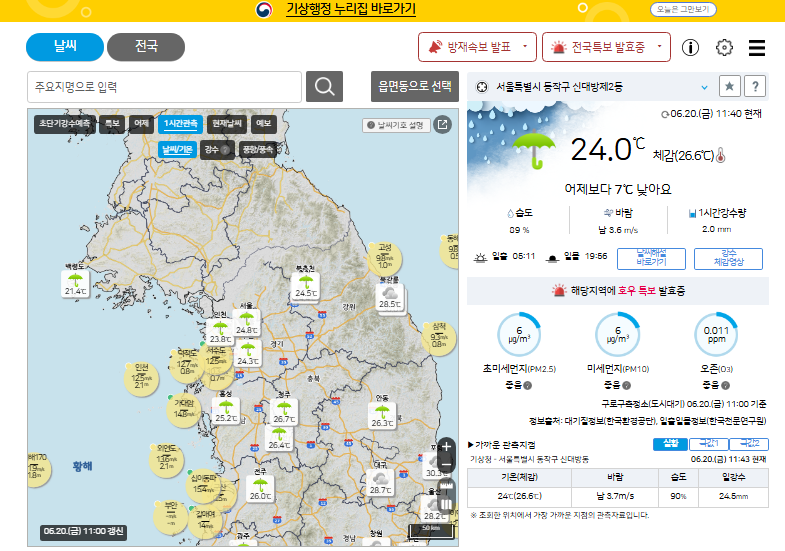The image size is (785, 551).
Task: Click 전주 weather marker 26.0℃
Action: 260,489
